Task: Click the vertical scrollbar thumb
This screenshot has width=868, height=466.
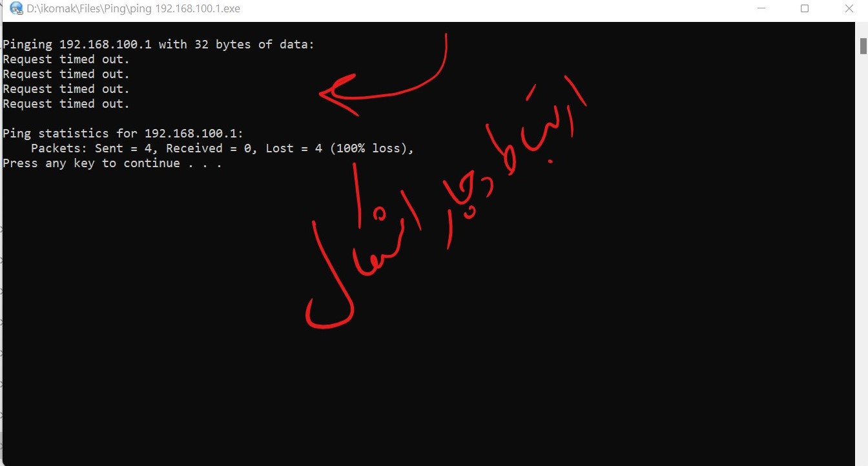Action: point(863,46)
